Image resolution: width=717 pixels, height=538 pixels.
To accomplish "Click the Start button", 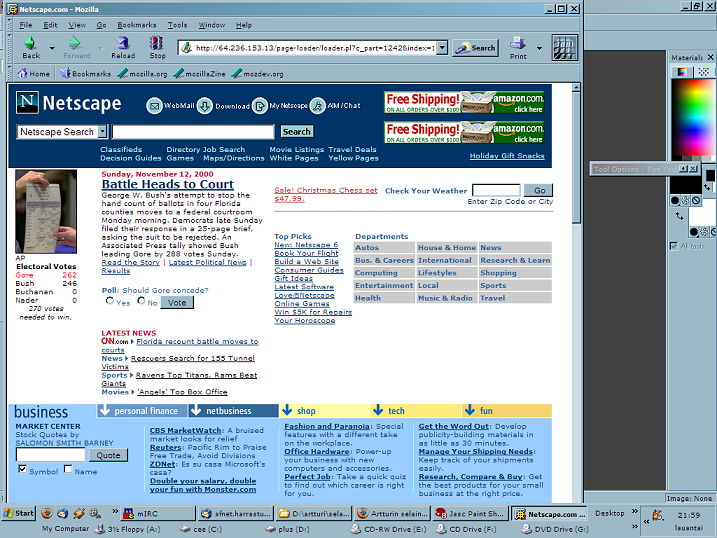I will 18,513.
